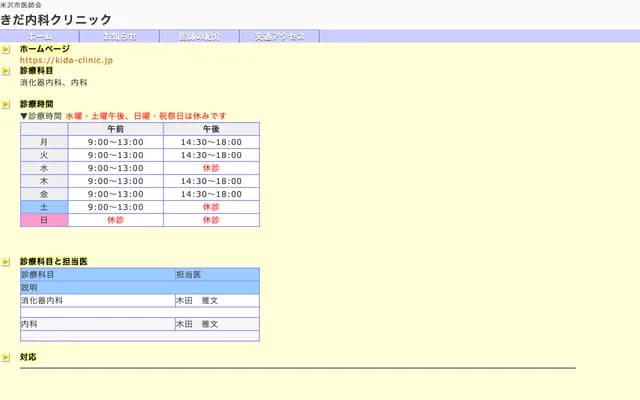Click the 水 row afternoon 休診 cell
The image size is (640, 400).
211,168
